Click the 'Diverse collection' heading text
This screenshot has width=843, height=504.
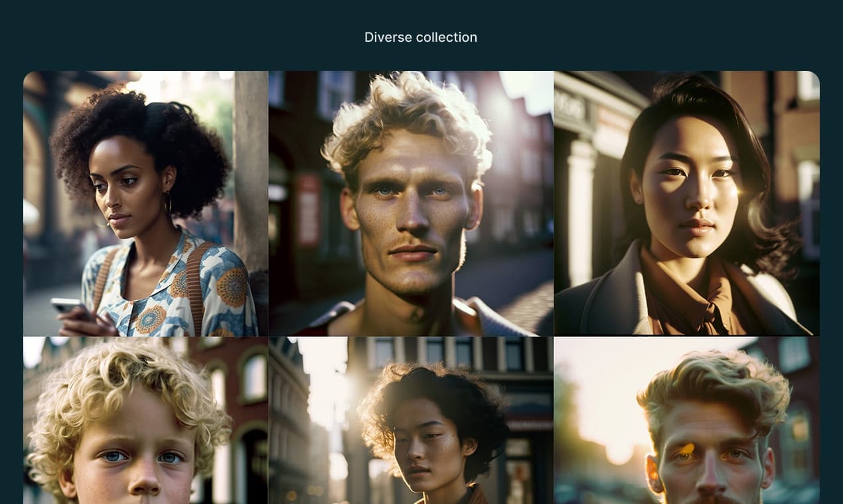click(420, 38)
